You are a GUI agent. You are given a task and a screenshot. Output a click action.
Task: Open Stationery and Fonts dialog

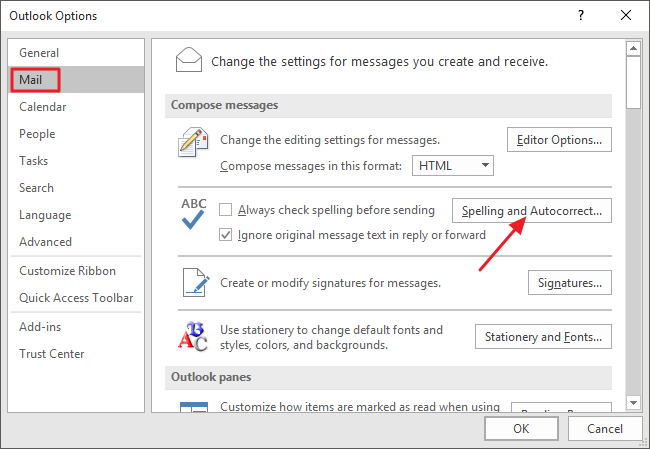[x=543, y=337]
